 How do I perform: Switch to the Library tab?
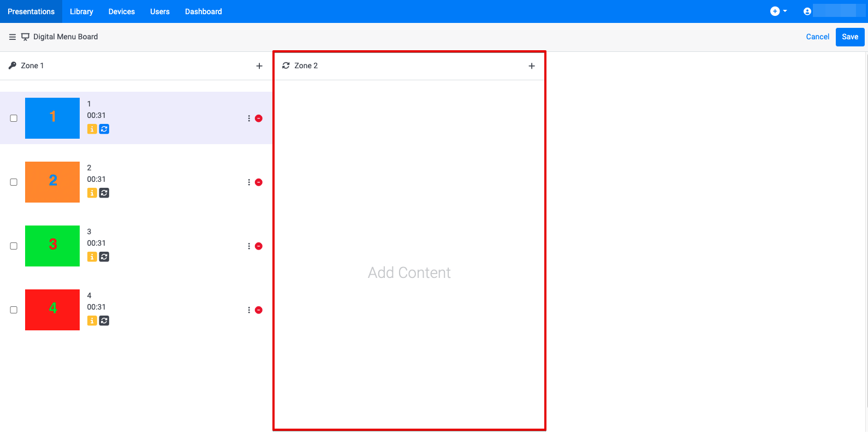[81, 11]
